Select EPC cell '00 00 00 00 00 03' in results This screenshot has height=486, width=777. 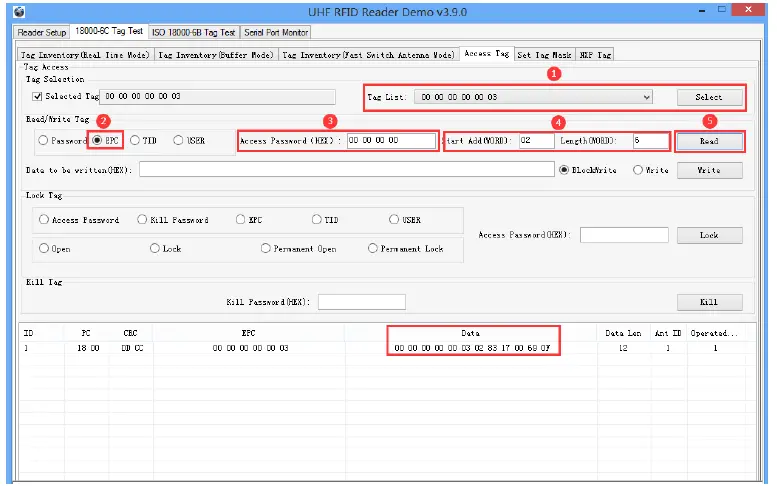[x=250, y=348]
